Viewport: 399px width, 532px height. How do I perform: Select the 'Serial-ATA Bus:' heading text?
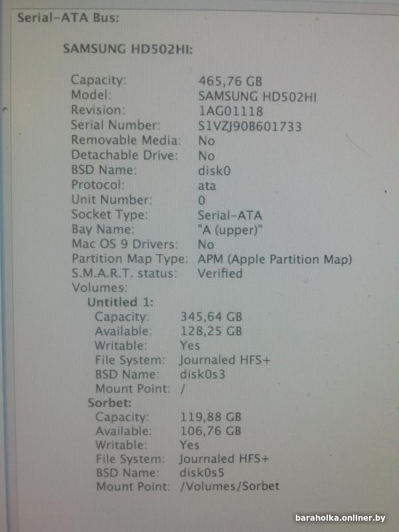tap(68, 18)
